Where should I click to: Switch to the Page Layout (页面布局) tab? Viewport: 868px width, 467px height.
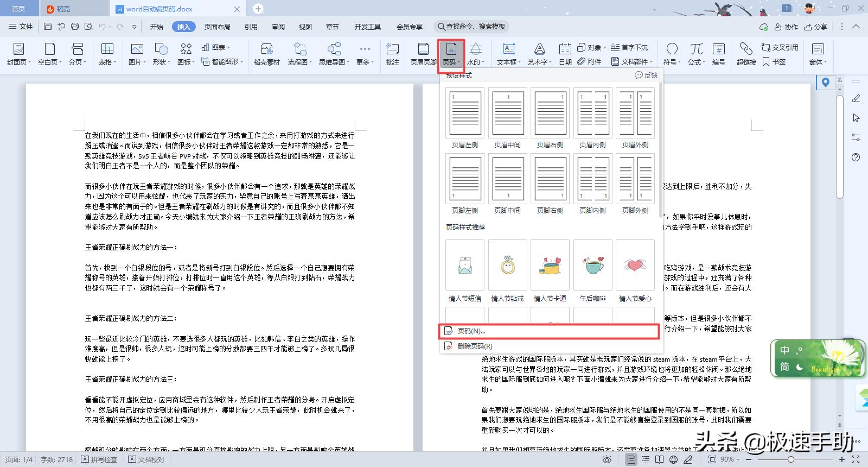(x=218, y=27)
